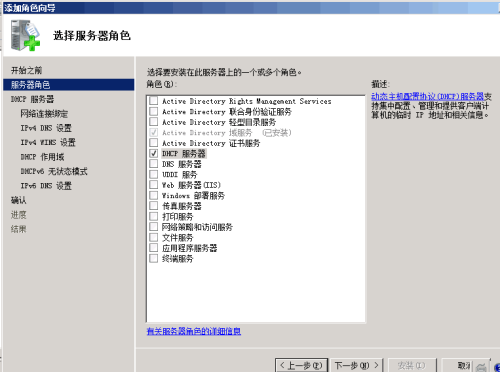Open the DHCP 作用域 step
Viewport: 500px width, 372px height.
tap(42, 157)
